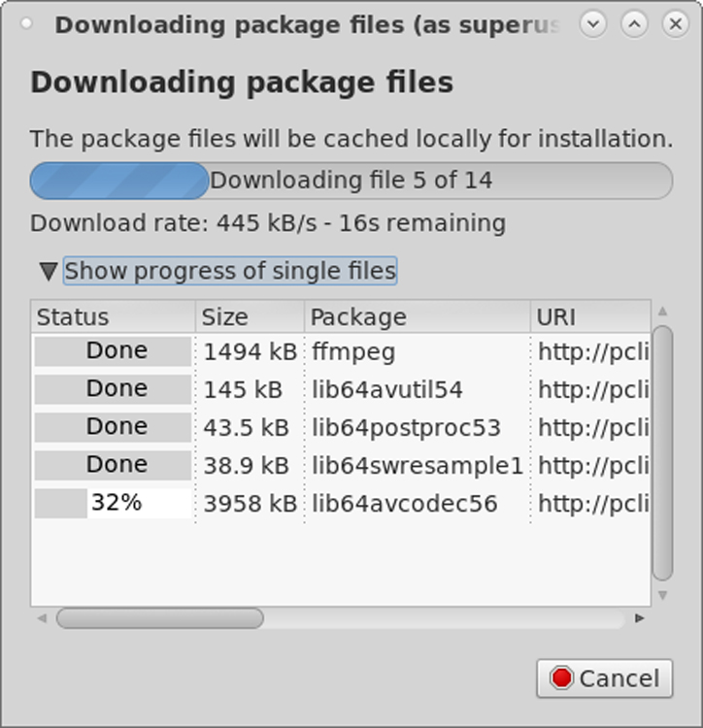Select the lib64avcodec56 row at 32%
This screenshot has height=728, width=703.
[341, 503]
